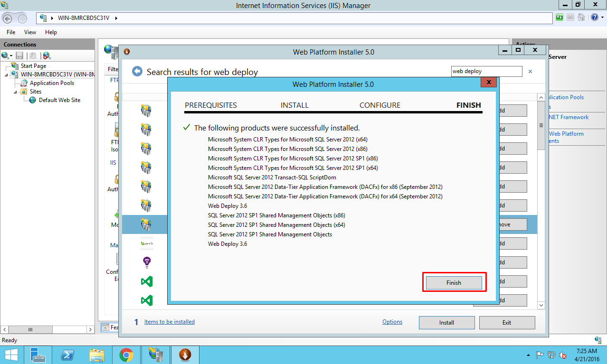Click the product icon in the highlighted result row
The width and height of the screenshot is (607, 364).
146,224
